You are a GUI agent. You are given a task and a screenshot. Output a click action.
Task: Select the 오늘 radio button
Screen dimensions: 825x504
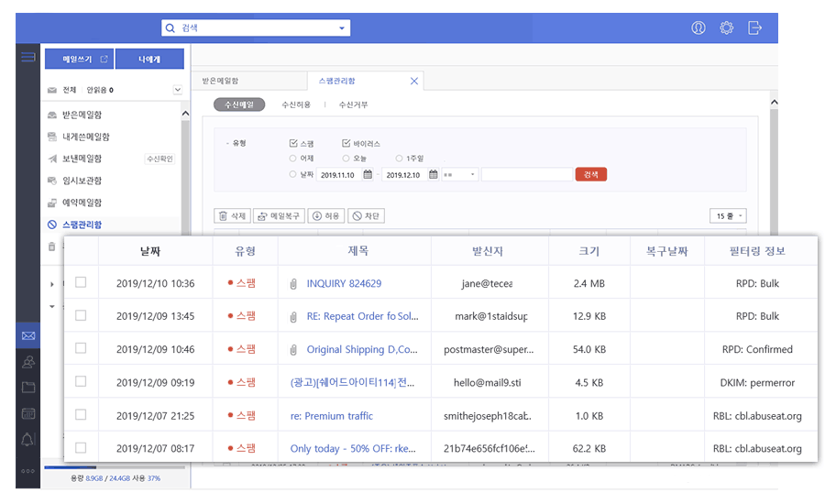346,158
